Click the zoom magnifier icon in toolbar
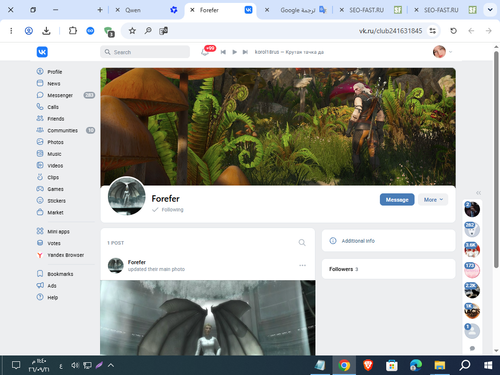 [x=148, y=31]
